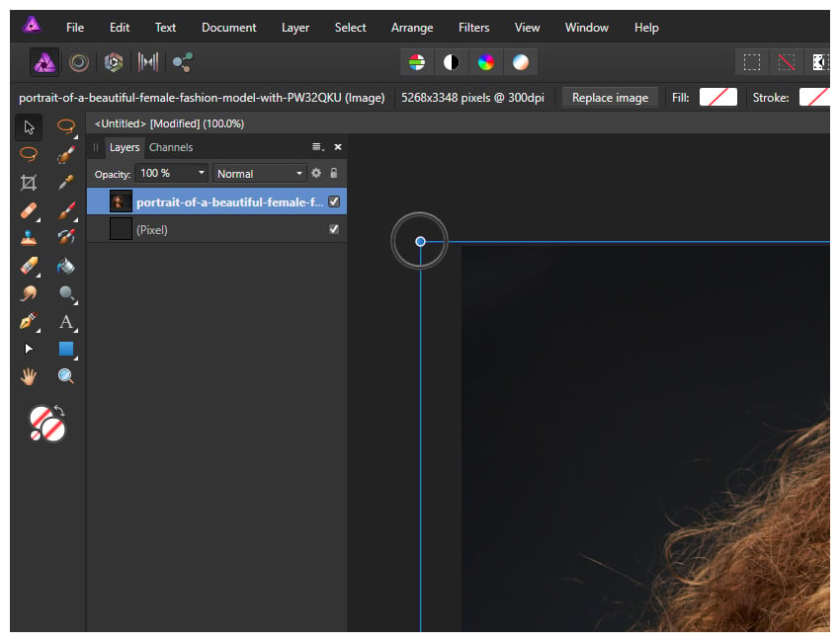
Task: Select the Flood Fill bucket tool
Action: click(x=66, y=266)
